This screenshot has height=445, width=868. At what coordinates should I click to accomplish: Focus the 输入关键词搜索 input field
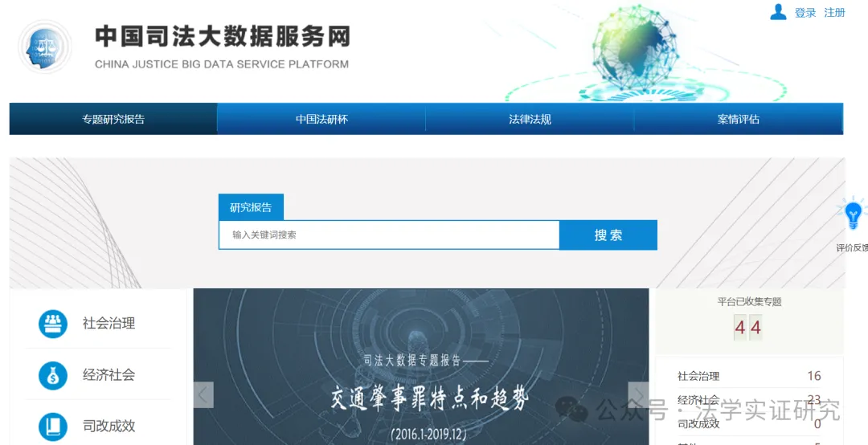pyautogui.click(x=389, y=235)
